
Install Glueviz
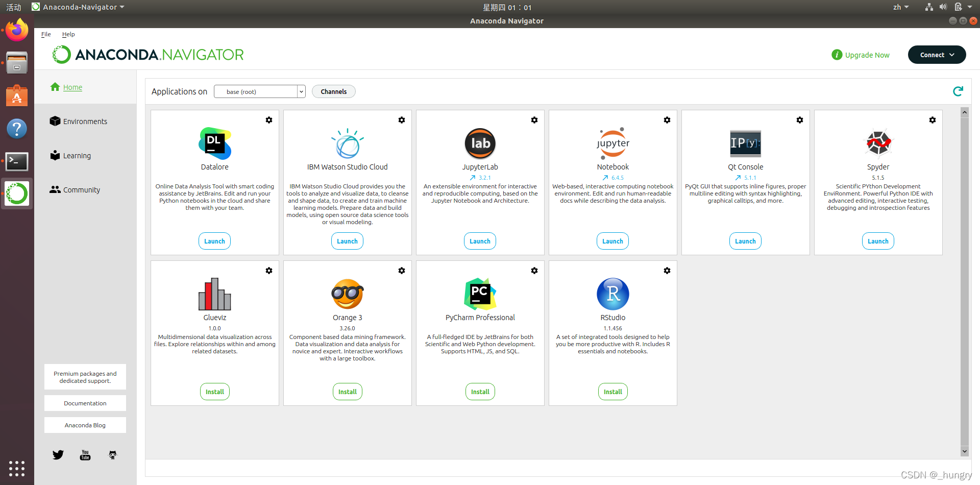[215, 392]
